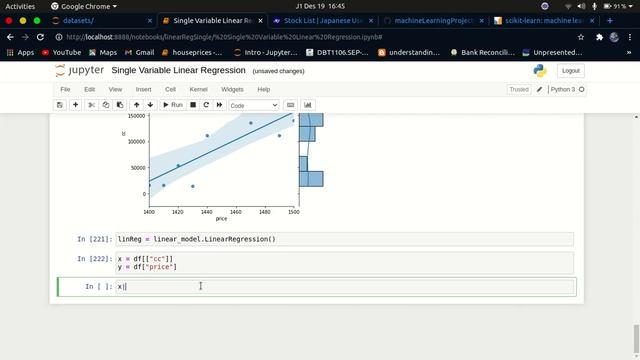This screenshot has width=640, height=360.
Task: Open the File menu
Action: click(65, 89)
